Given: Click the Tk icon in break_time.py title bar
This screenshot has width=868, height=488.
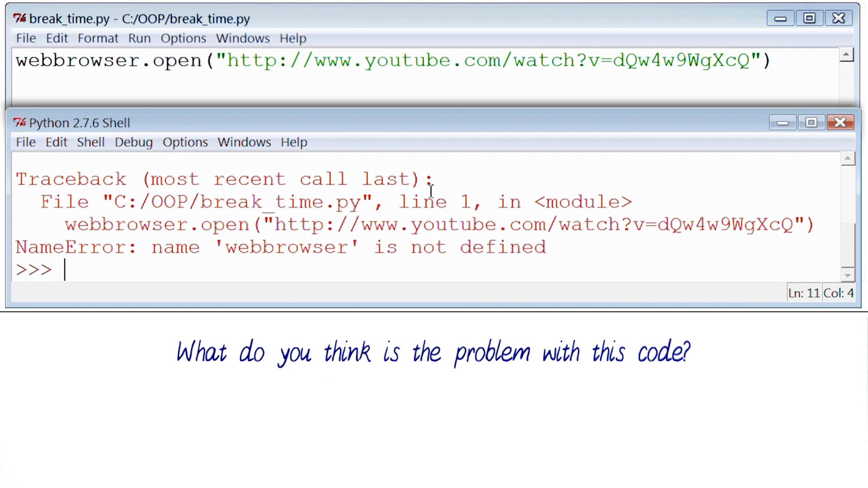Looking at the screenshot, I should (19, 19).
